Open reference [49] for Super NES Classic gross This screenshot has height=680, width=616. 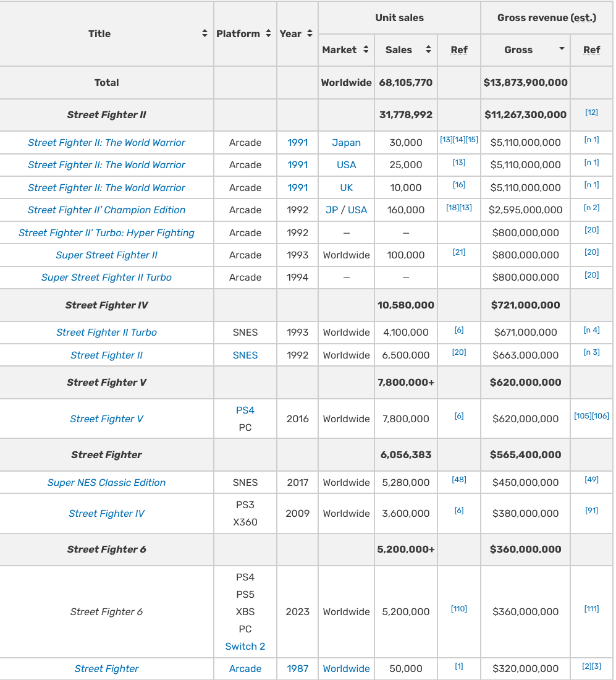[x=591, y=480]
